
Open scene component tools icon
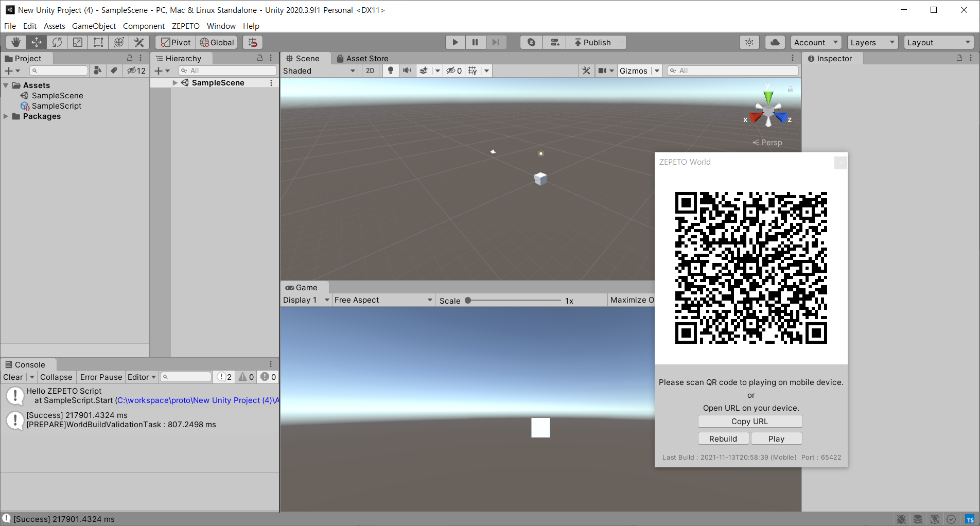586,71
